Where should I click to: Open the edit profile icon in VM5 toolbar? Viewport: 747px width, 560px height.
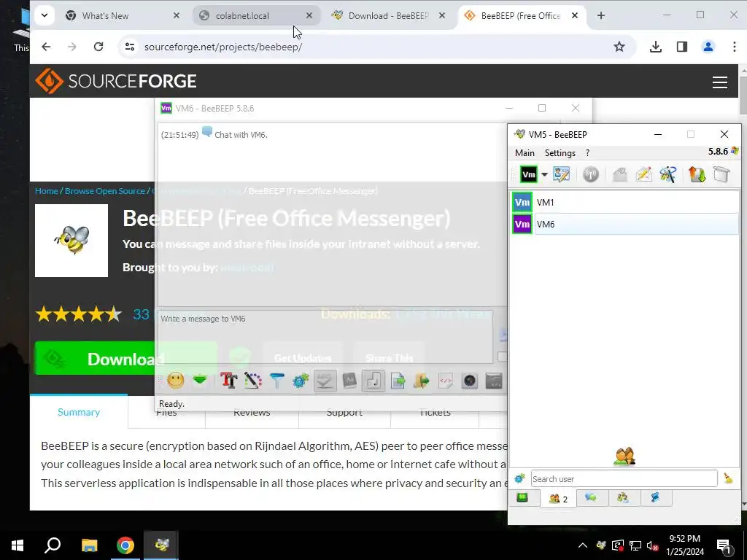(562, 174)
